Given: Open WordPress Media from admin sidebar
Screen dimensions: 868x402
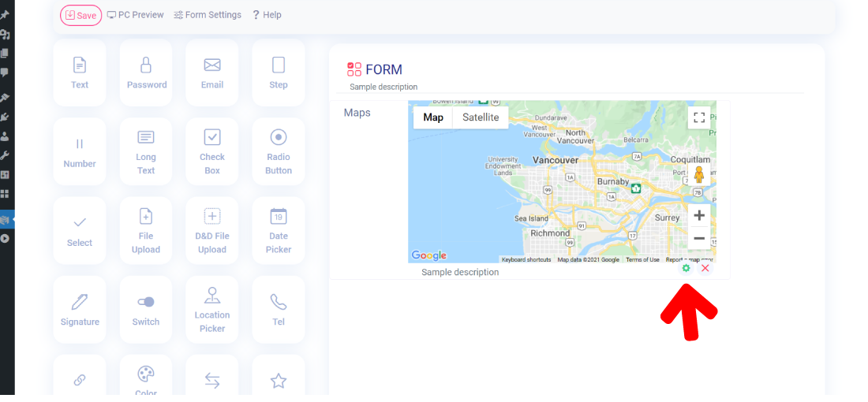Looking at the screenshot, I should [x=5, y=34].
